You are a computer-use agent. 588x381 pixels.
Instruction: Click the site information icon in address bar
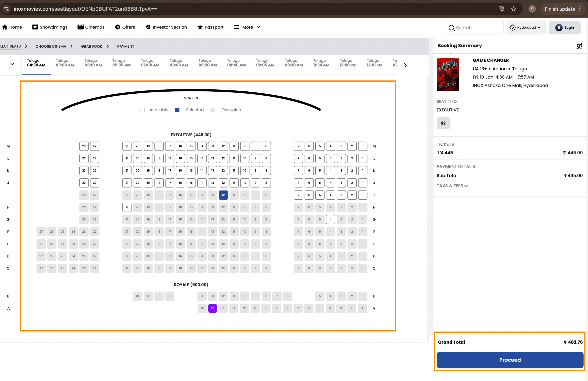click(6, 9)
